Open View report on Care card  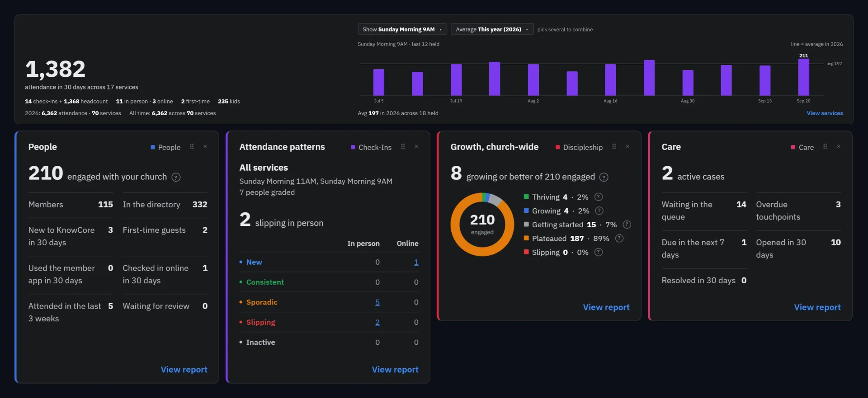tap(817, 307)
